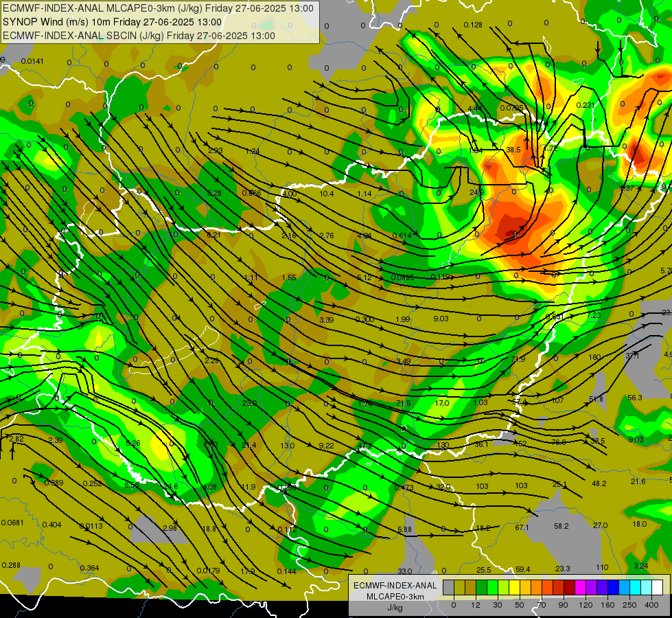The height and width of the screenshot is (618, 672).
Task: Click the legend tick label 12
Action: [475, 605]
